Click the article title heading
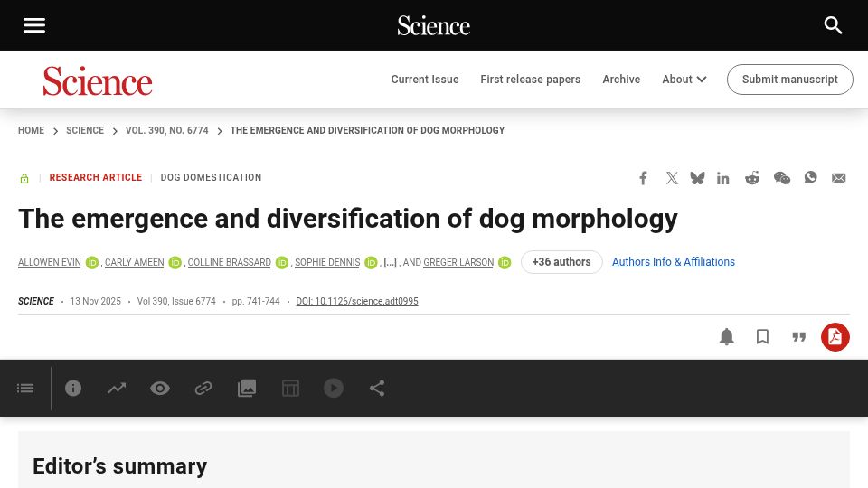 [x=347, y=219]
